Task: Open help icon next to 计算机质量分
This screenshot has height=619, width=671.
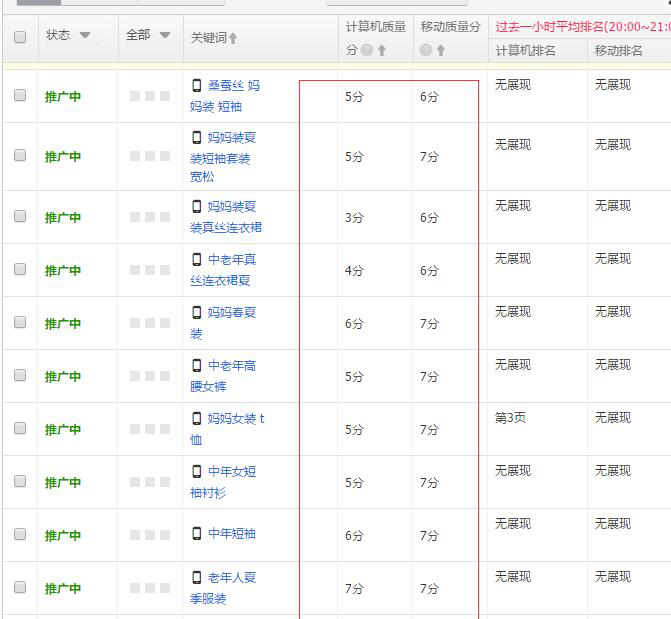Action: click(367, 50)
